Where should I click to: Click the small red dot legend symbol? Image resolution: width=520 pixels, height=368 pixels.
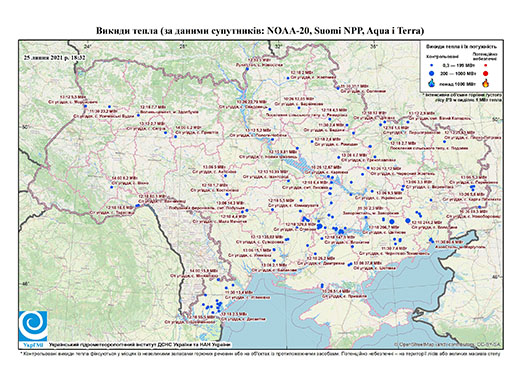click(486, 66)
